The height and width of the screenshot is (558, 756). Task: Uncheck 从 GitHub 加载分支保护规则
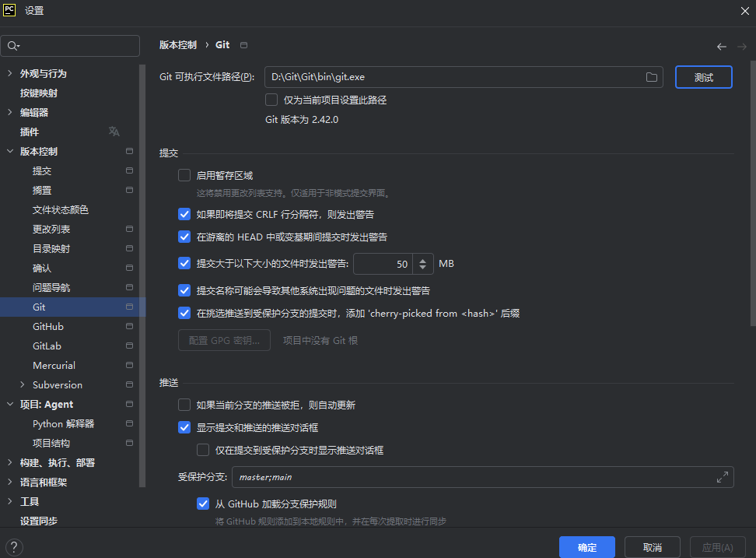pos(203,504)
